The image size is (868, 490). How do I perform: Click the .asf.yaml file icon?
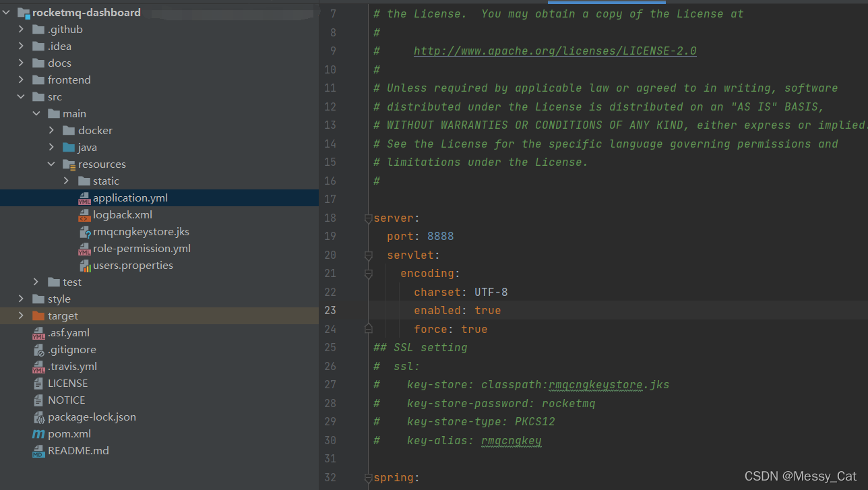39,333
